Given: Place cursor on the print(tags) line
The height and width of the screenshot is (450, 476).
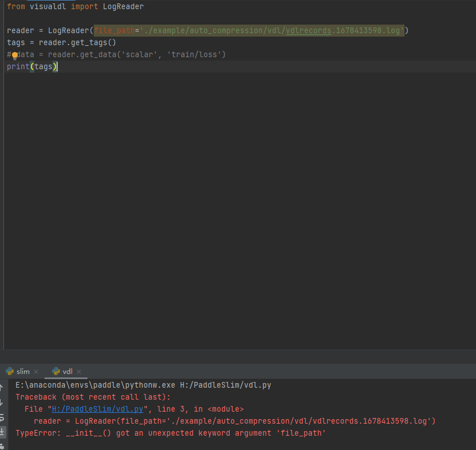Looking at the screenshot, I should 31,66.
